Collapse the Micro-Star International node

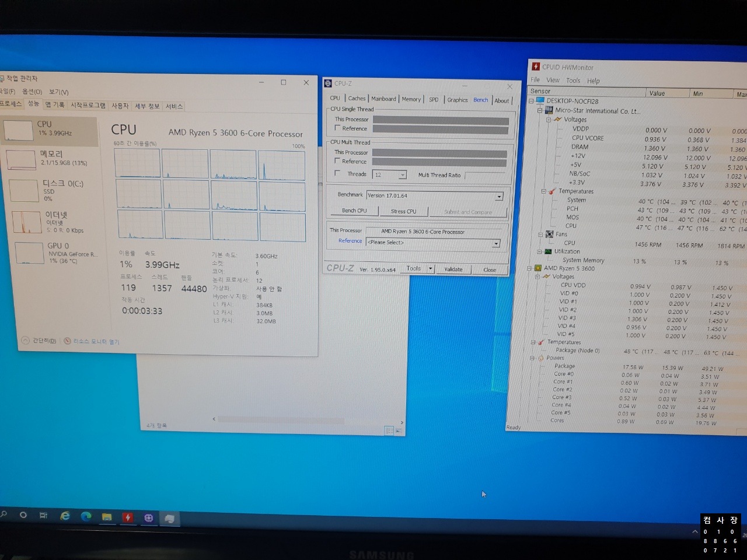539,110
